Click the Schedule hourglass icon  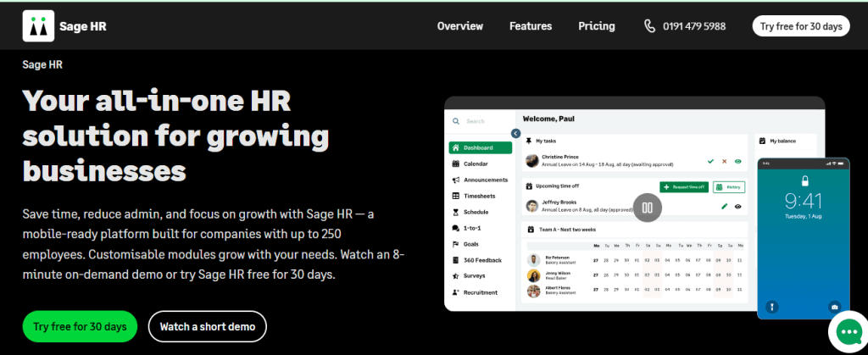[456, 212]
